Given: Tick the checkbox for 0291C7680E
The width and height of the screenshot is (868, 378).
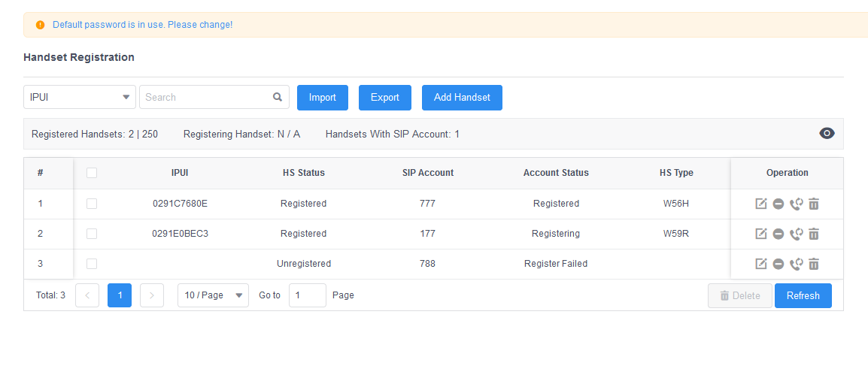Looking at the screenshot, I should pos(92,204).
